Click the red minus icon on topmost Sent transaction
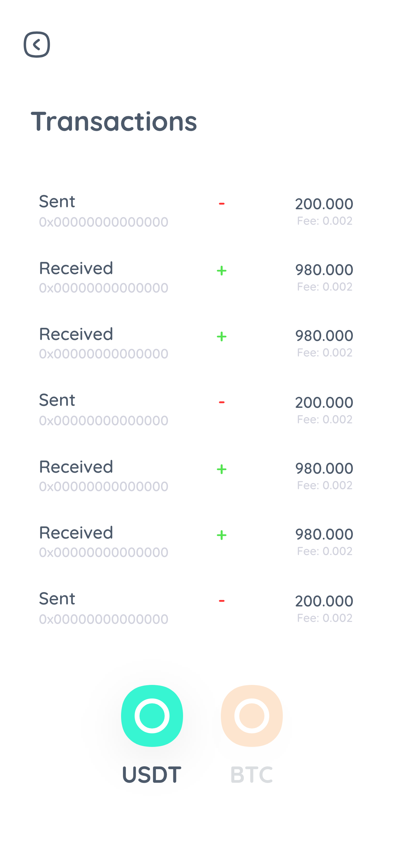The width and height of the screenshot is (401, 868). coord(221,203)
